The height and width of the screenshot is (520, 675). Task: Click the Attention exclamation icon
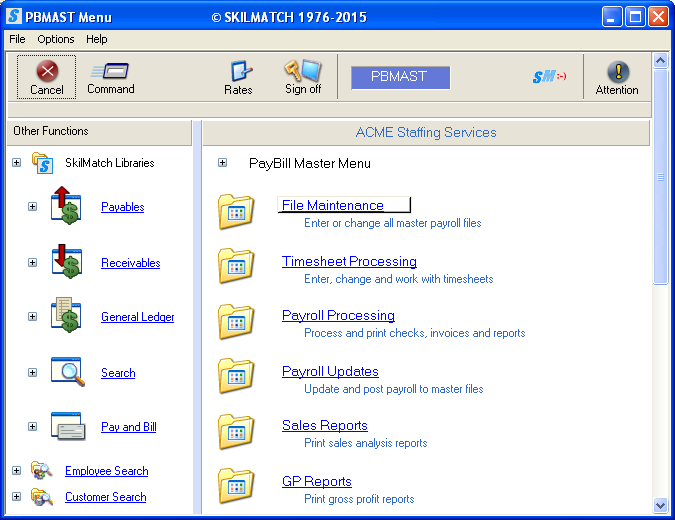(x=618, y=71)
